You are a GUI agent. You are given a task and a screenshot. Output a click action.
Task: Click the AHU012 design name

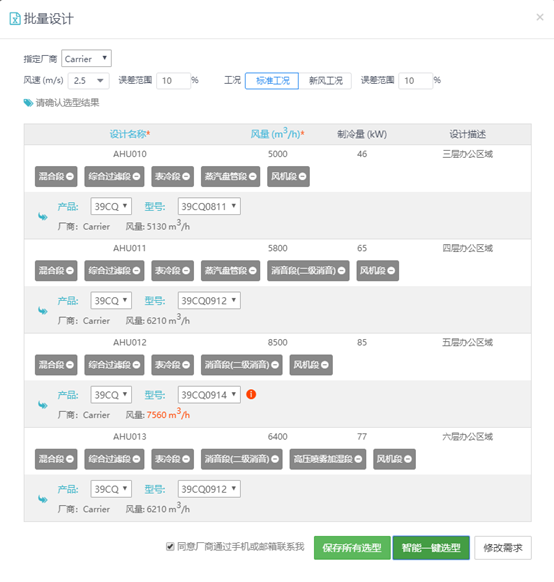click(x=130, y=343)
